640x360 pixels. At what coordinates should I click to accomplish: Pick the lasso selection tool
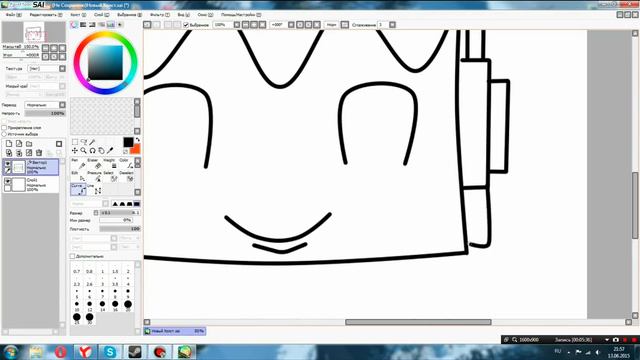[84, 142]
